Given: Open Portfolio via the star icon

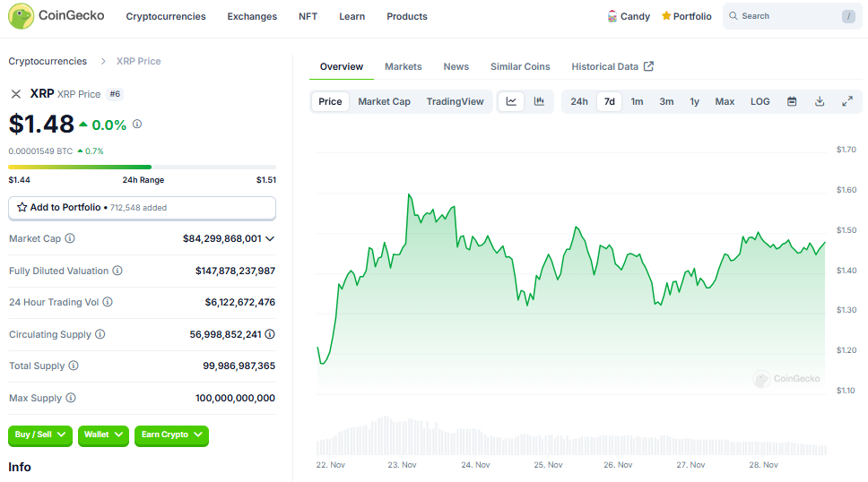Looking at the screenshot, I should (666, 15).
